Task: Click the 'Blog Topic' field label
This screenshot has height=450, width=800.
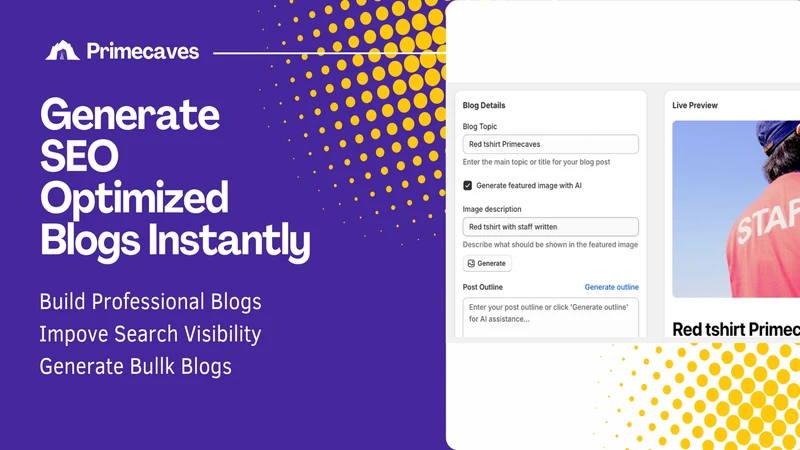Action: 480,127
